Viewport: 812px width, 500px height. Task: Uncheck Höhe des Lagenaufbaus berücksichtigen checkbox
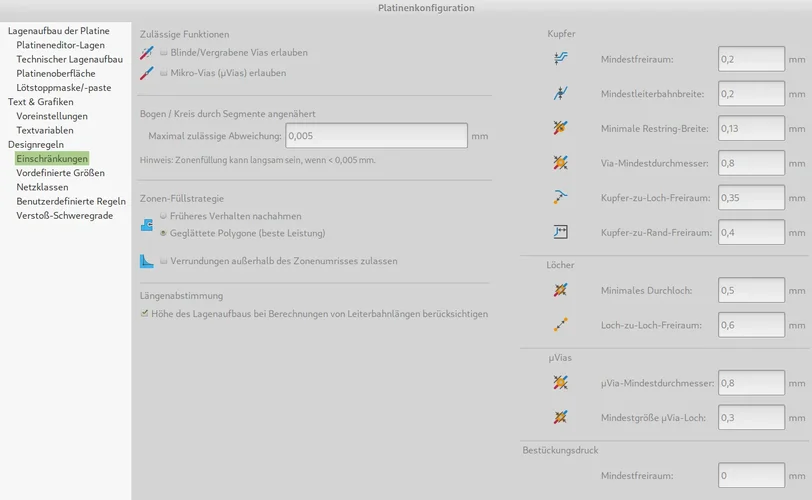click(x=144, y=313)
